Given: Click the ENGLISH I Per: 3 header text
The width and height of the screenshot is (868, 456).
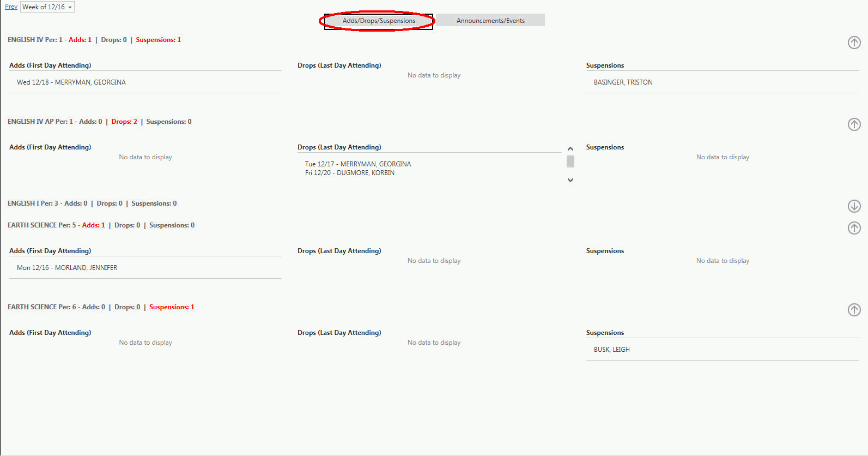Looking at the screenshot, I should [33, 203].
